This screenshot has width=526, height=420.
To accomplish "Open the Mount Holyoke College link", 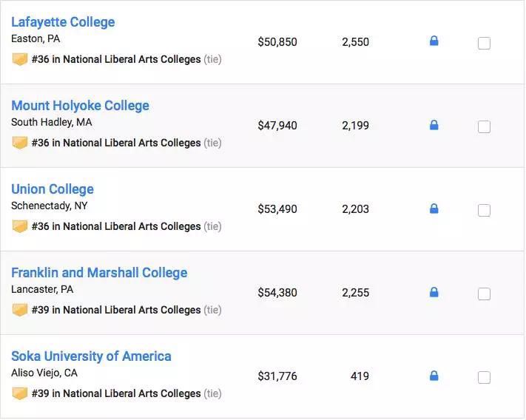I will (80, 106).
